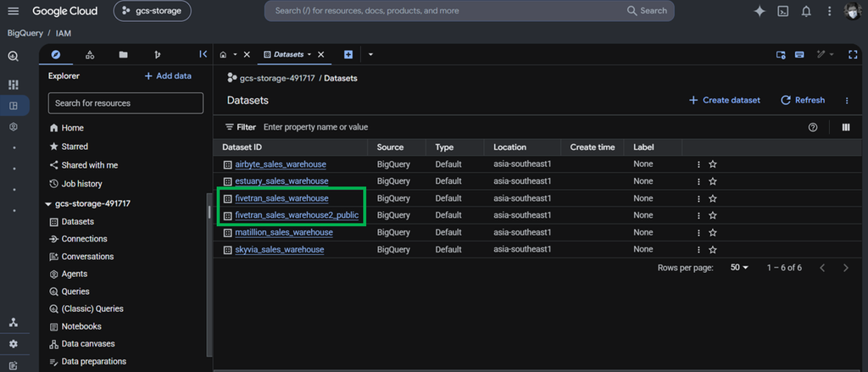Change rows per page dropdown showing 50
This screenshot has height=372, width=868.
(x=739, y=268)
